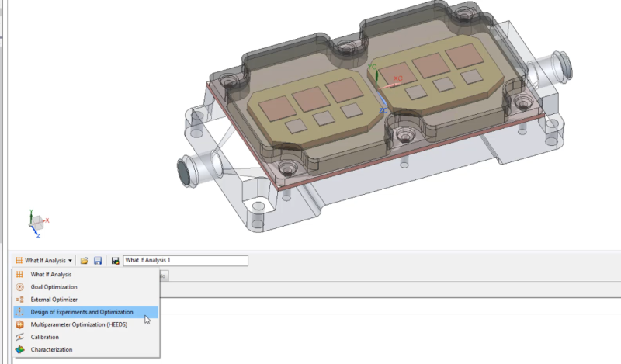621x364 pixels.
Task: Click the study name field 'What If Analysis 1'
Action: 185,261
